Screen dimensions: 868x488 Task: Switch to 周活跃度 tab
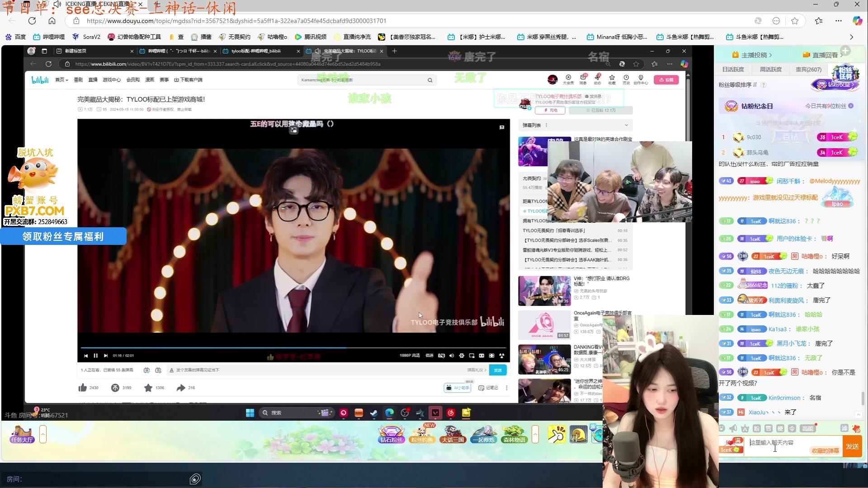[770, 70]
